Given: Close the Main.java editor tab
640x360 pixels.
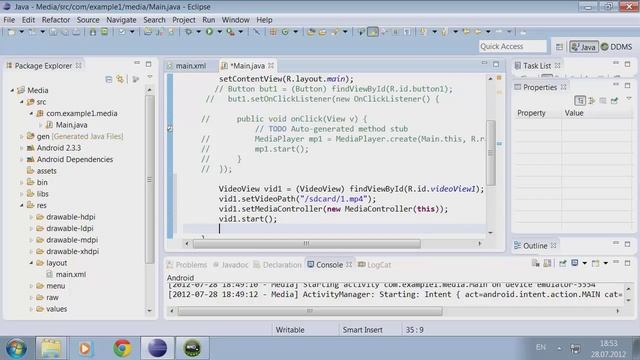Looking at the screenshot, I should [x=271, y=65].
